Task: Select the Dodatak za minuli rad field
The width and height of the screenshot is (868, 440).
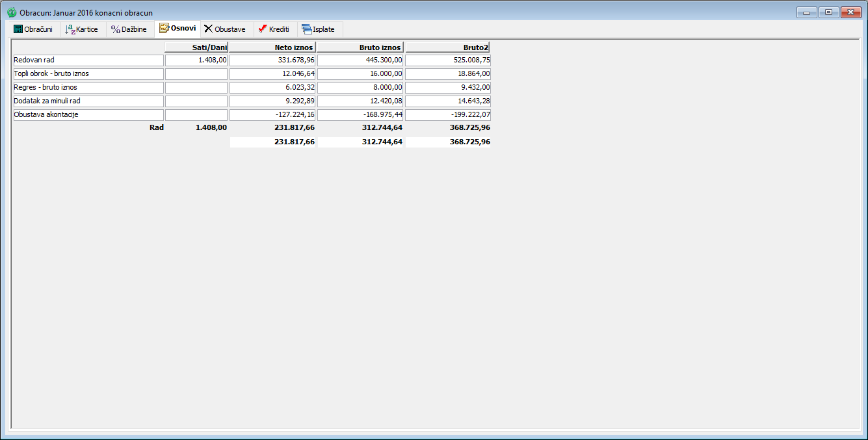Action: [88, 101]
